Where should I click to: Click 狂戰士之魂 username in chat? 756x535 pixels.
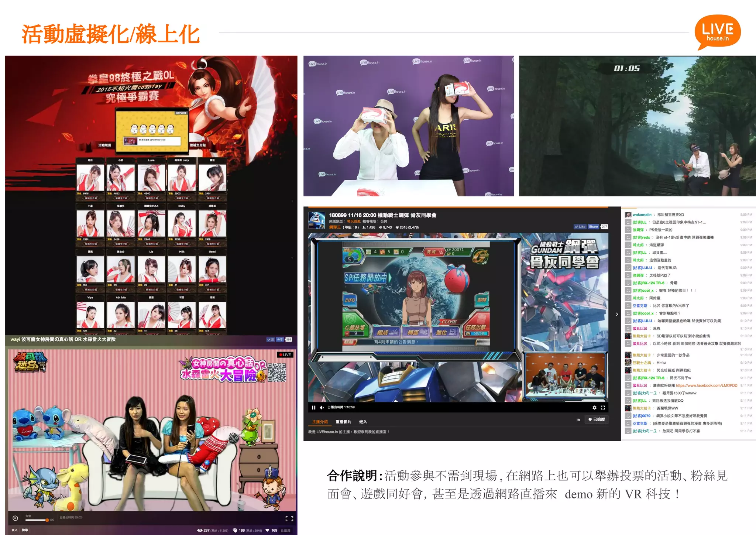pos(642,363)
